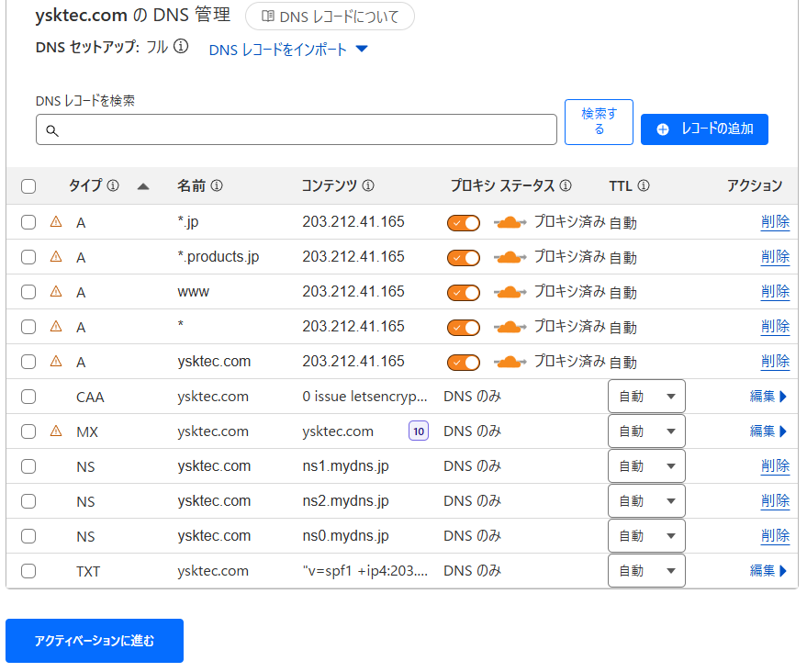
Task: Toggle the select-all checkbox in table header
Action: pyautogui.click(x=28, y=186)
